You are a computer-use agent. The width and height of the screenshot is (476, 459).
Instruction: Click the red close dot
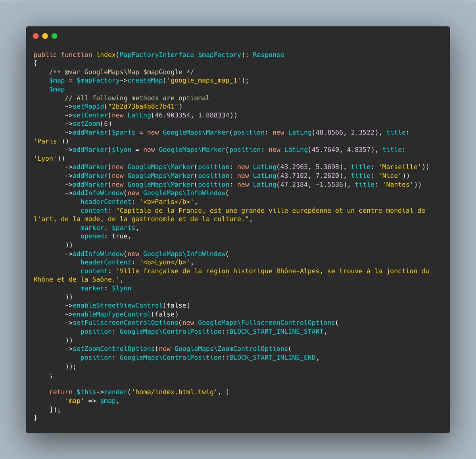pos(36,36)
